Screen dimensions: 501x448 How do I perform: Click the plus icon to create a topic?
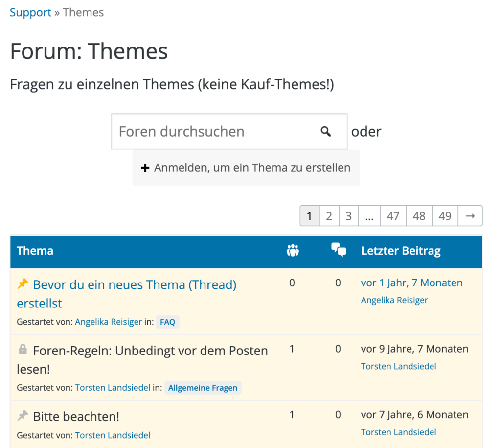coord(145,168)
